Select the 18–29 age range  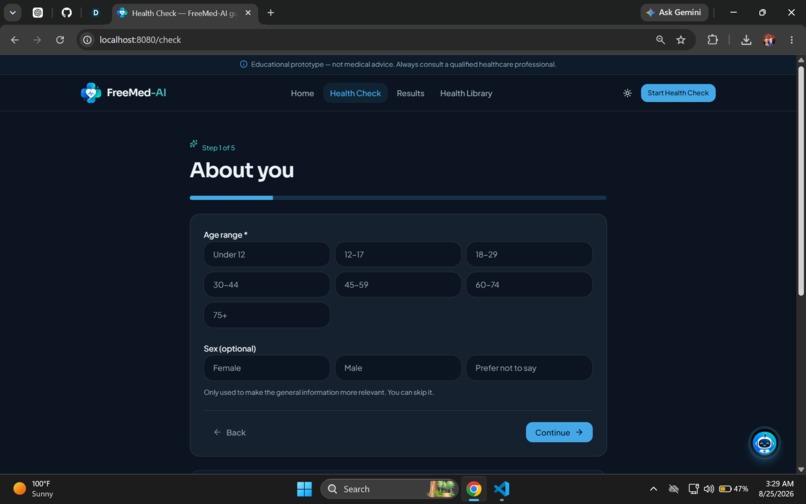[x=529, y=255]
